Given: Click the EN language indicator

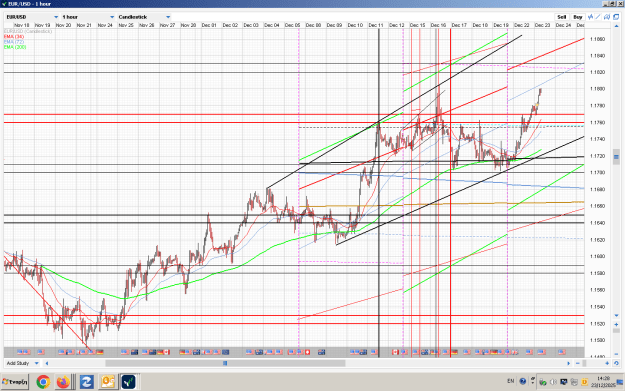Looking at the screenshot, I should pyautogui.click(x=511, y=381).
